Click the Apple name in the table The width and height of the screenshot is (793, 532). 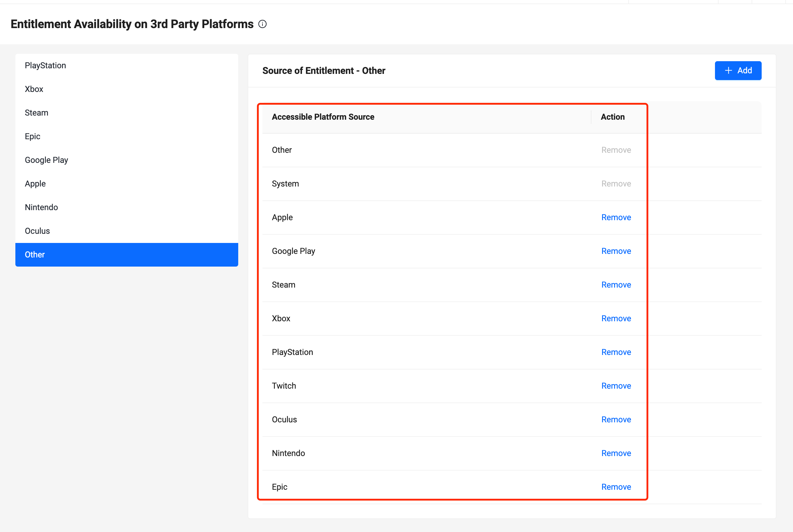coord(282,218)
